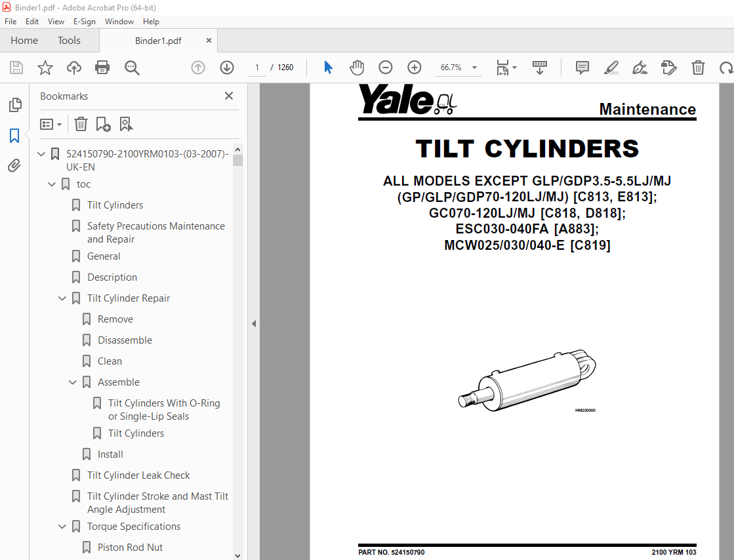Toggle the Bookmarks side panel icon
Image resolution: width=734 pixels, height=560 pixels.
click(x=14, y=136)
